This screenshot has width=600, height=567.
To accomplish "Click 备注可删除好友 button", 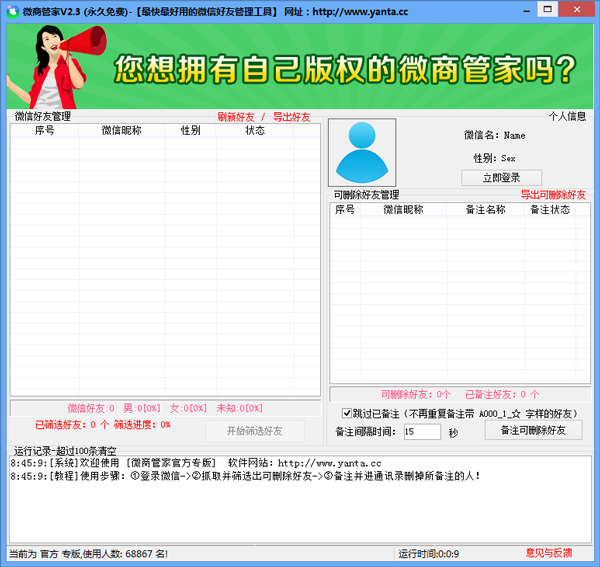I will [x=533, y=430].
